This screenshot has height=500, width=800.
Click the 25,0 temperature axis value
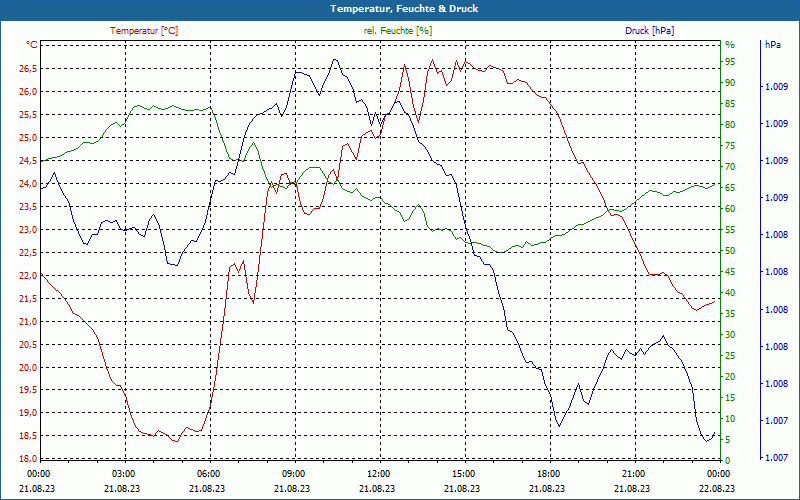[x=29, y=138]
